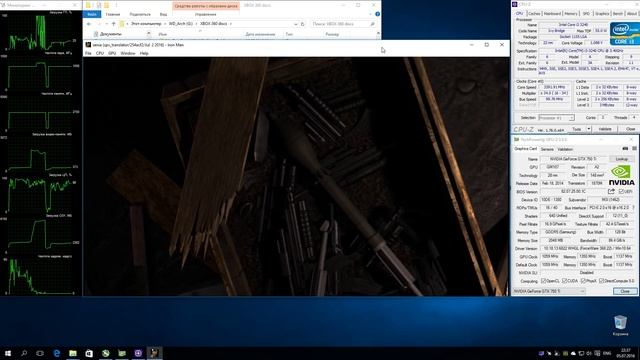Open GPU-Z hamburger menu icon

coord(634,149)
